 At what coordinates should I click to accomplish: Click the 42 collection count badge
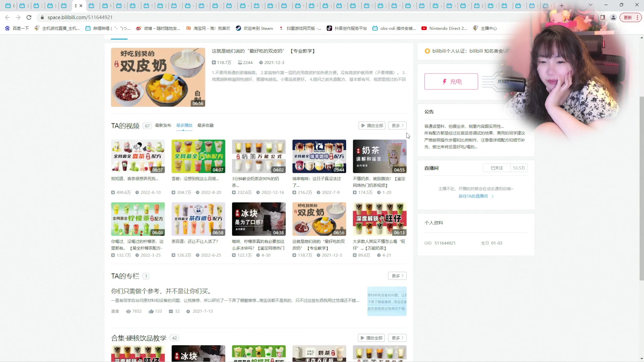174,338
